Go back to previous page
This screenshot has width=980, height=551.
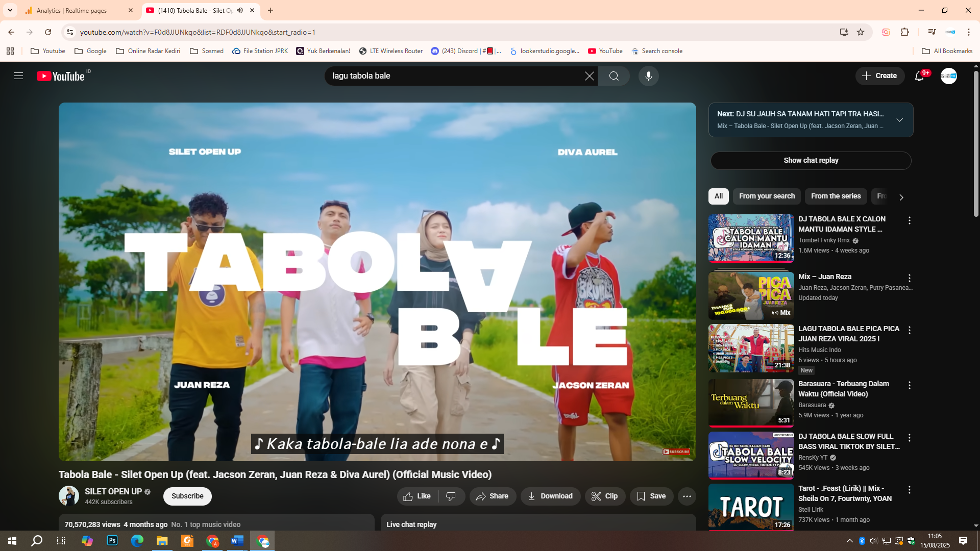(11, 32)
